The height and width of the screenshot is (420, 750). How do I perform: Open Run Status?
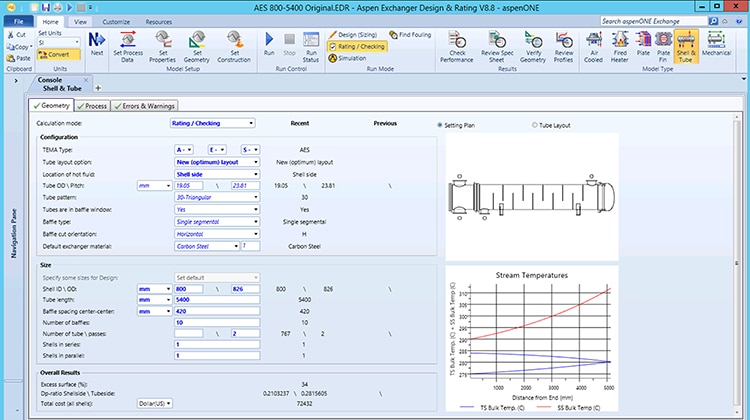(x=311, y=46)
